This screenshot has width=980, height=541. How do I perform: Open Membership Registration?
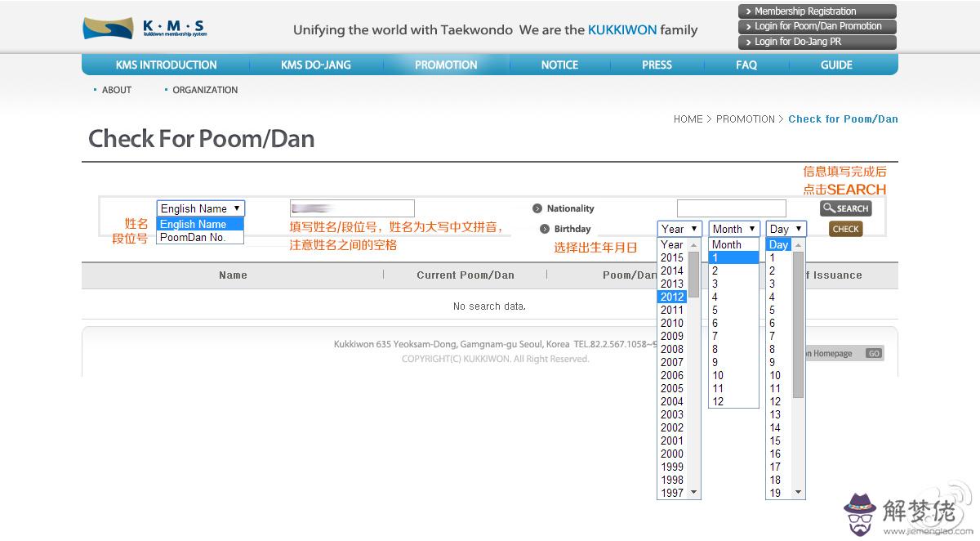(817, 11)
